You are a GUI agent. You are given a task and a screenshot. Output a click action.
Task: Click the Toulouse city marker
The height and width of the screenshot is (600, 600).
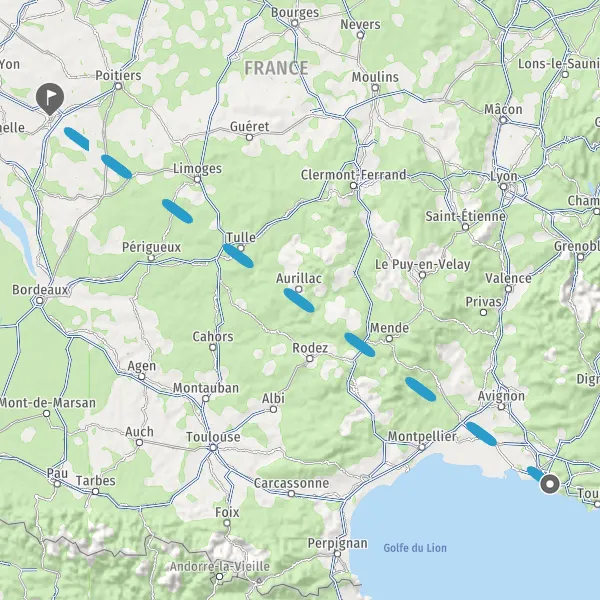point(214,448)
